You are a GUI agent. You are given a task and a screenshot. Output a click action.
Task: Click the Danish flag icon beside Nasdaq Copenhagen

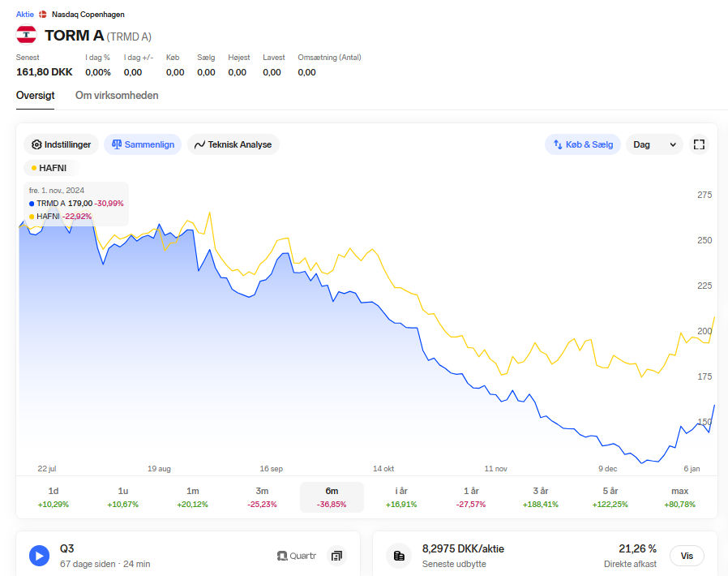point(43,15)
